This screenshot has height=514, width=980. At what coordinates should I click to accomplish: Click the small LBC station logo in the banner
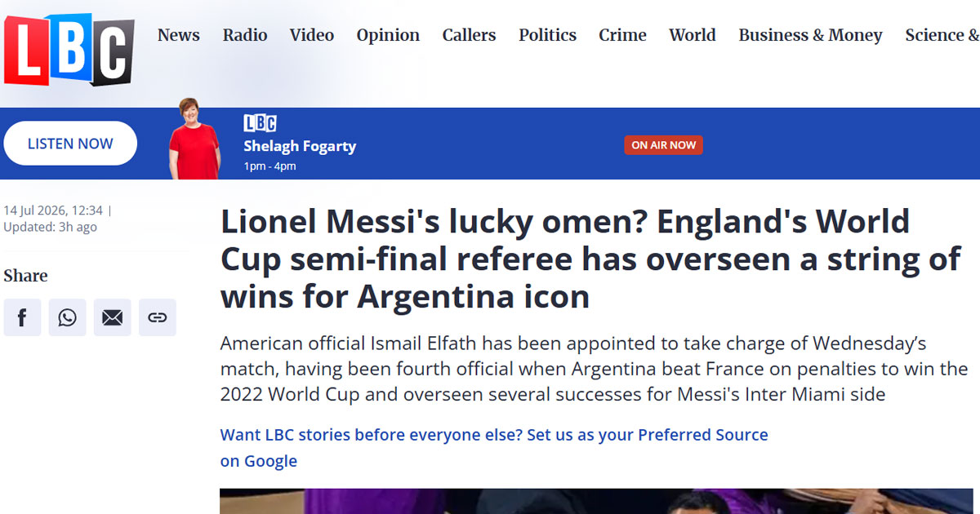260,124
